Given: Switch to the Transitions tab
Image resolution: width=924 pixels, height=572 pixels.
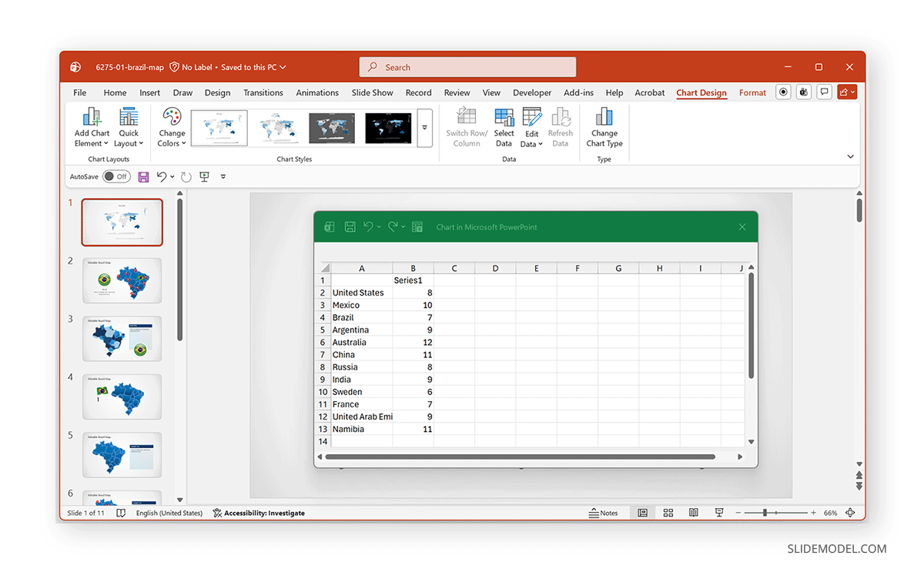Looking at the screenshot, I should (x=263, y=92).
